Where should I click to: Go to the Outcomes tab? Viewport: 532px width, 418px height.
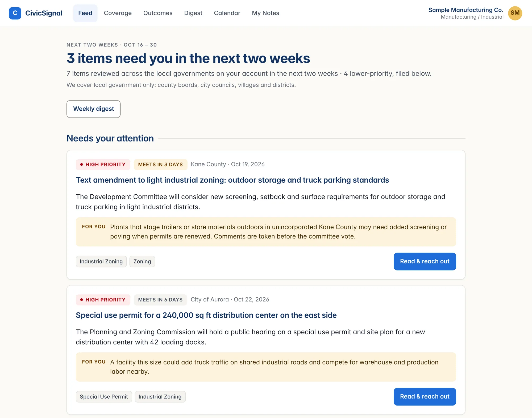[158, 13]
